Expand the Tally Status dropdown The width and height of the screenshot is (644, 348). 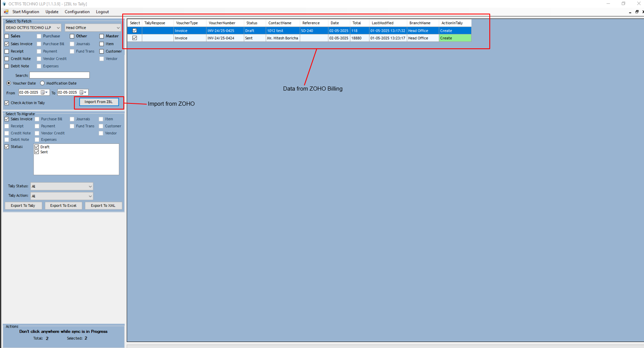90,186
